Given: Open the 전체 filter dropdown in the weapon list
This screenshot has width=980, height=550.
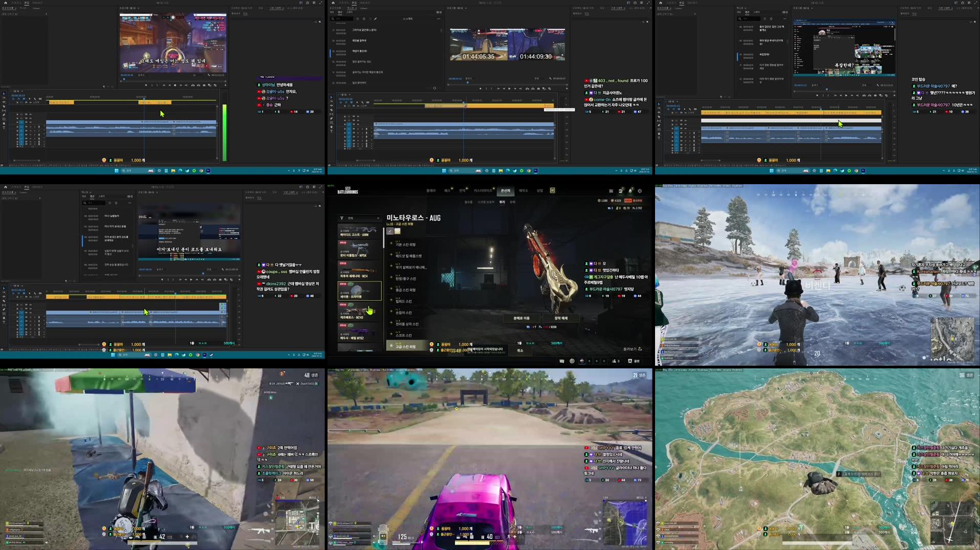Looking at the screenshot, I should [x=360, y=218].
